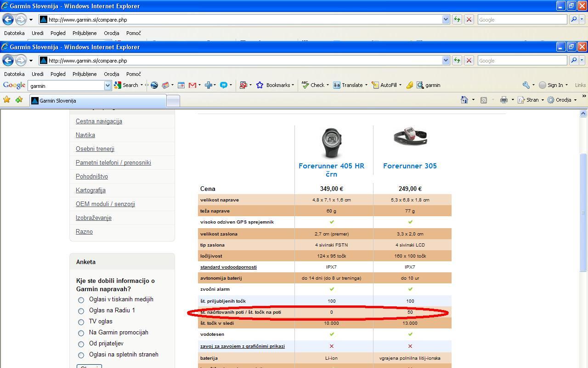This screenshot has width=588, height=368.
Task: Click Google toolbar Search button
Action: [x=126, y=85]
